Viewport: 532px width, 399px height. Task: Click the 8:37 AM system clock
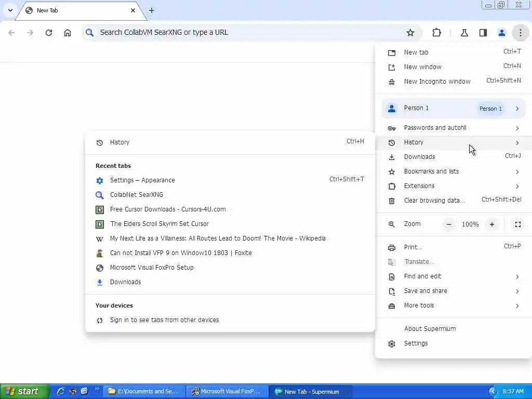(513, 392)
